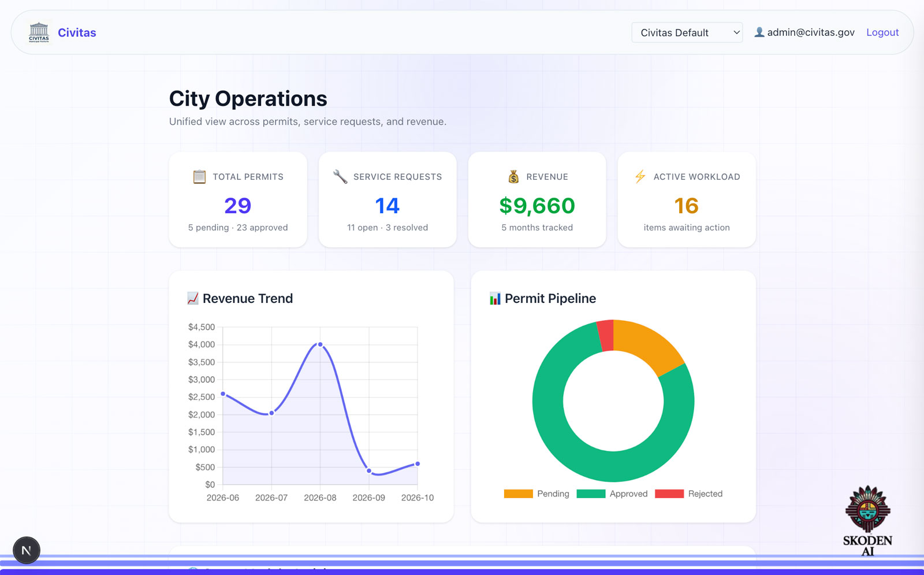This screenshot has height=575, width=924.
Task: Click the chart icon beside Revenue Trend
Action: [x=193, y=298]
